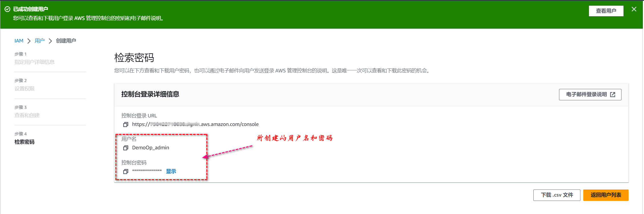Open 用户 breadcrumb link

pos(40,41)
